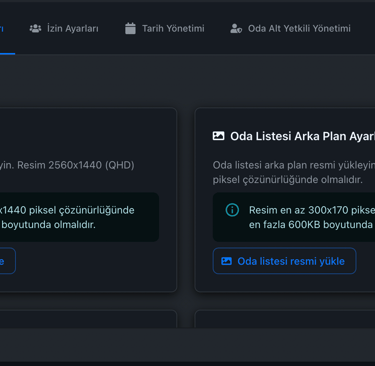Click the users icon beside İzin Ayarları

[35, 29]
